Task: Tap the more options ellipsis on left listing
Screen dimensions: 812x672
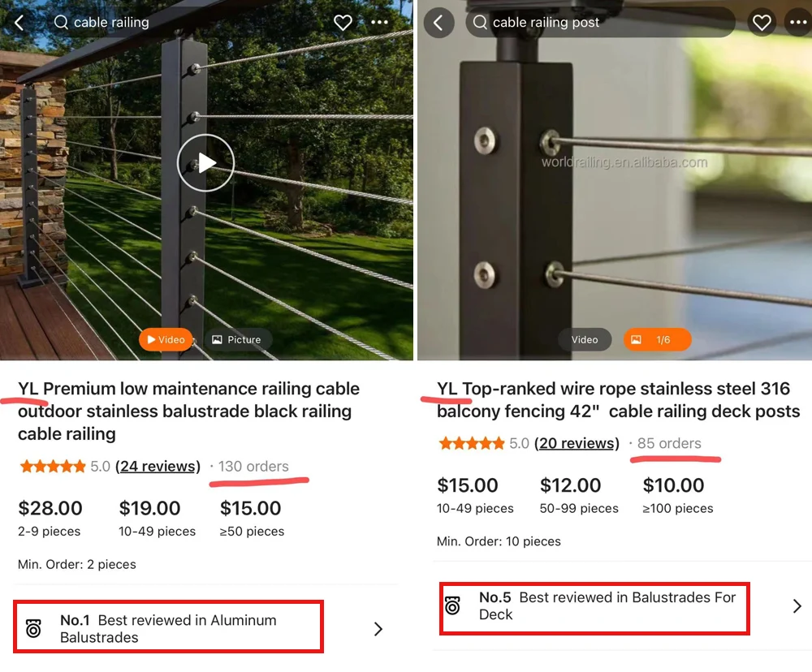Action: 378,22
